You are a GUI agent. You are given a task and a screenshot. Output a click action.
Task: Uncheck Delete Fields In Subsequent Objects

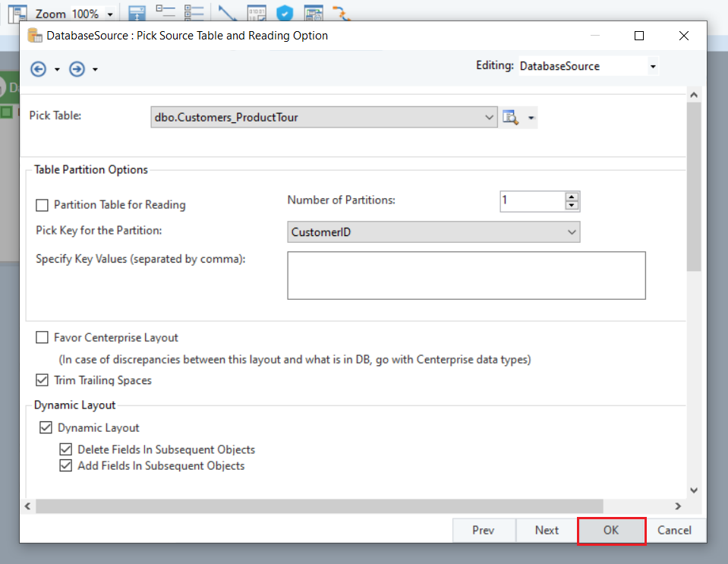click(x=66, y=449)
